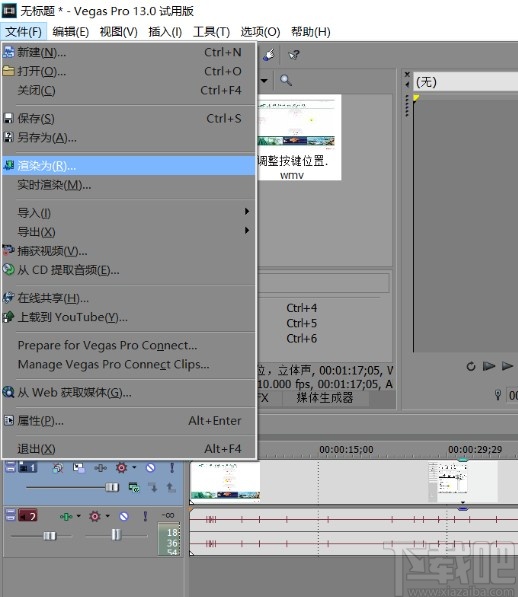Solo audio track 2 exclamation icon

(145, 516)
